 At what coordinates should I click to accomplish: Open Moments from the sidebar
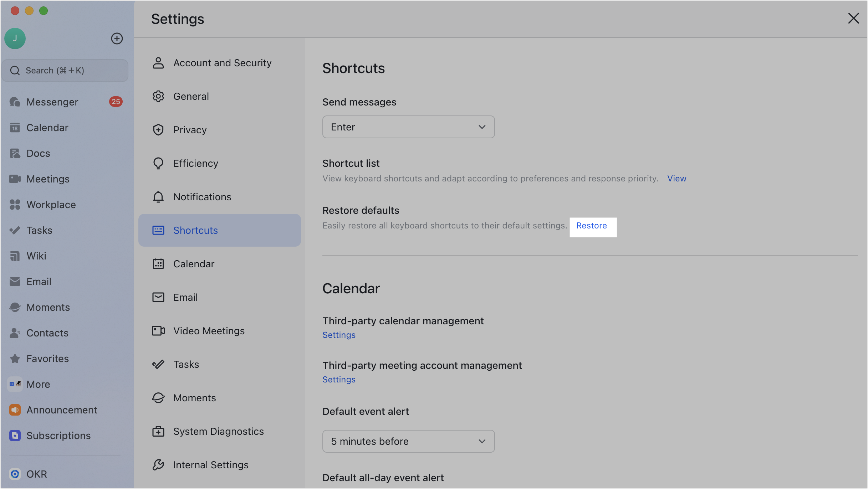[48, 307]
